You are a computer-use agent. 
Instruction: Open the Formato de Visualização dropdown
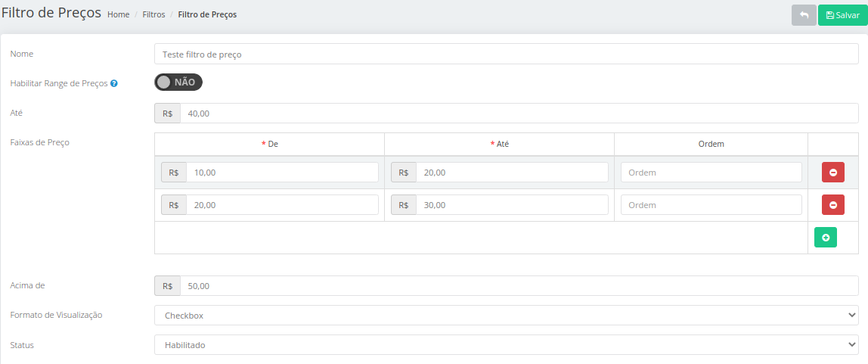pos(507,316)
